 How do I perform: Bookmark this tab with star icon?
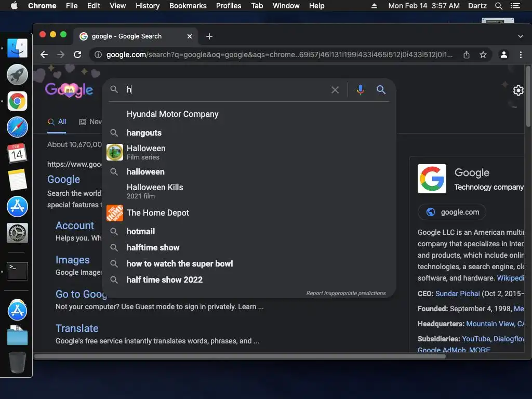point(483,55)
